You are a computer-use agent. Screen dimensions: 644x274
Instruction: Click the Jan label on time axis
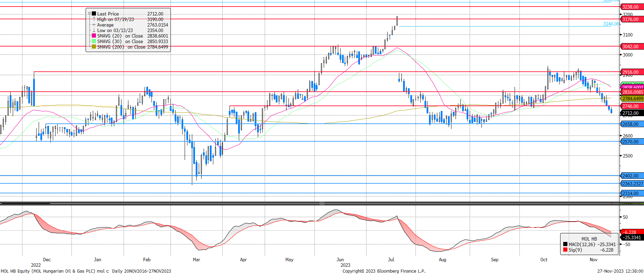(x=98, y=260)
